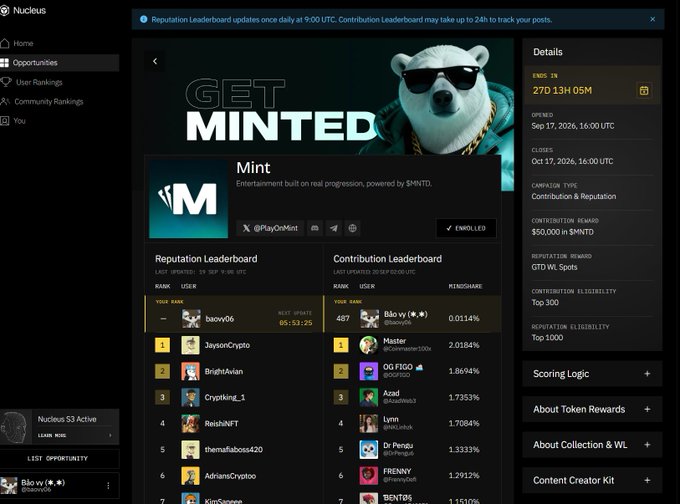This screenshot has height=504, width=680.
Task: Click the 27D 13H 05M countdown
Action: pos(562,90)
